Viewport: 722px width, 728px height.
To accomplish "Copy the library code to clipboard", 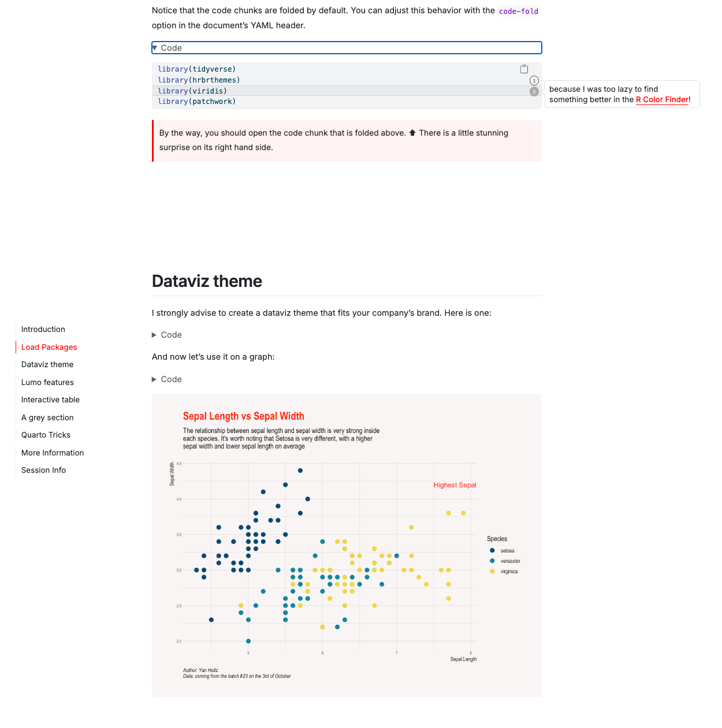I will point(524,69).
